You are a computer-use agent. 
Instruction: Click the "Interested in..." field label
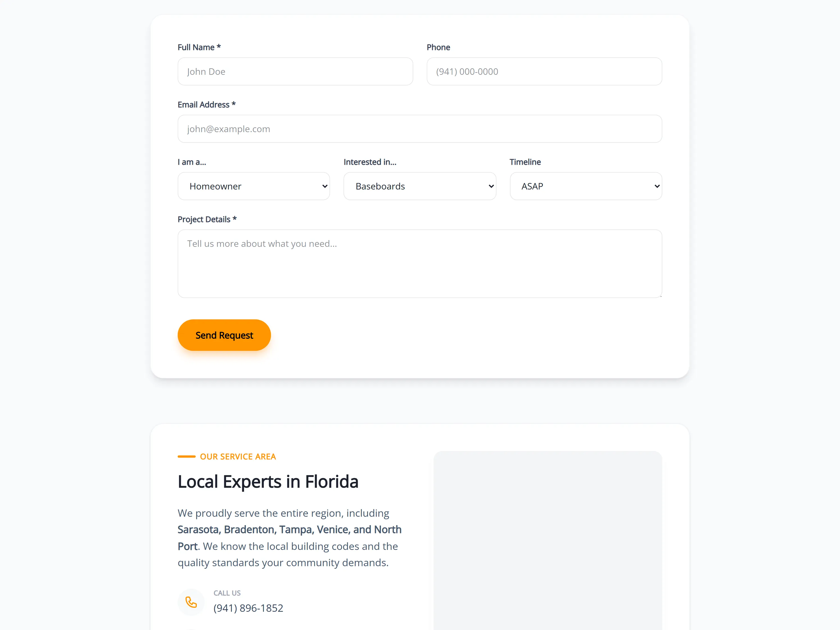[369, 162]
